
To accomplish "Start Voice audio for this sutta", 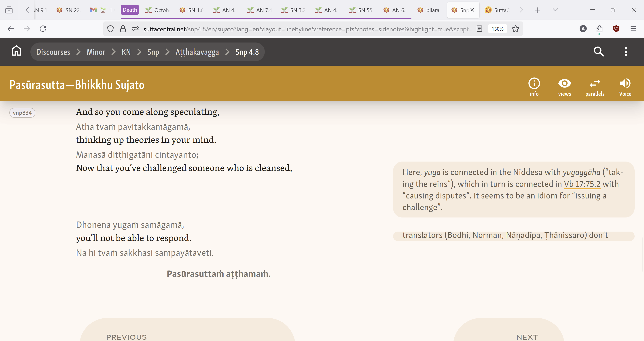I will tap(625, 87).
